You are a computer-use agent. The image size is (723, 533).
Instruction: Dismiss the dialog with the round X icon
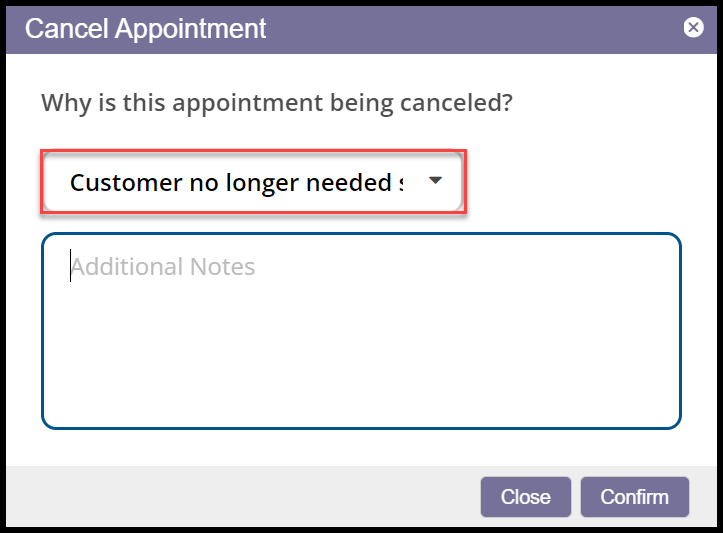point(693,28)
